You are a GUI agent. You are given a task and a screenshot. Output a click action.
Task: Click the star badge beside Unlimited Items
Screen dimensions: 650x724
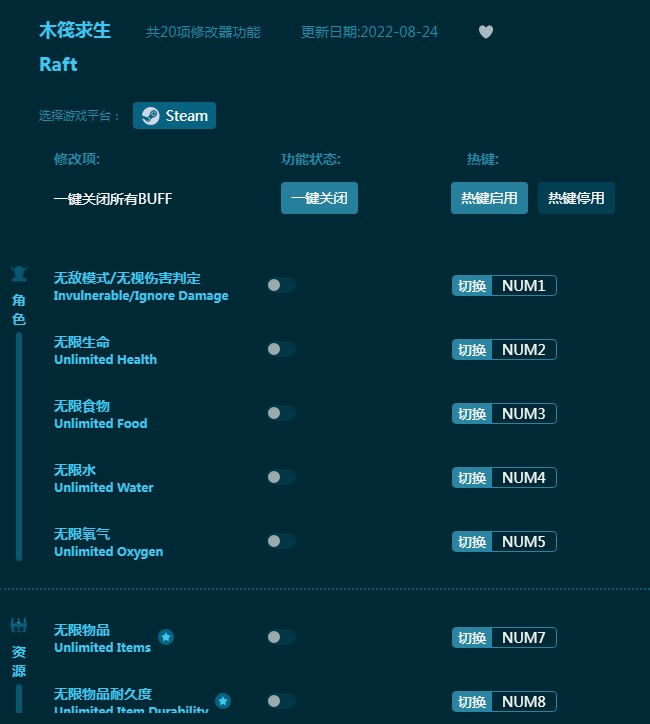(x=166, y=637)
